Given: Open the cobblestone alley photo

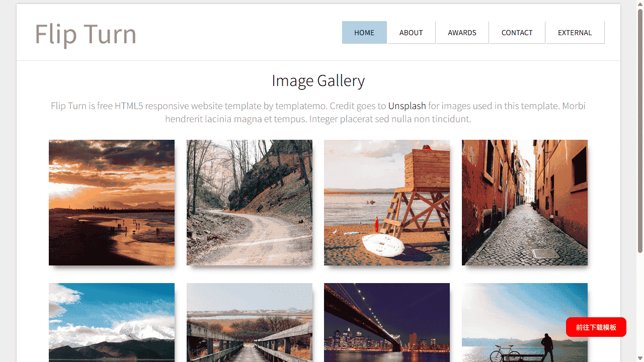Looking at the screenshot, I should [525, 203].
